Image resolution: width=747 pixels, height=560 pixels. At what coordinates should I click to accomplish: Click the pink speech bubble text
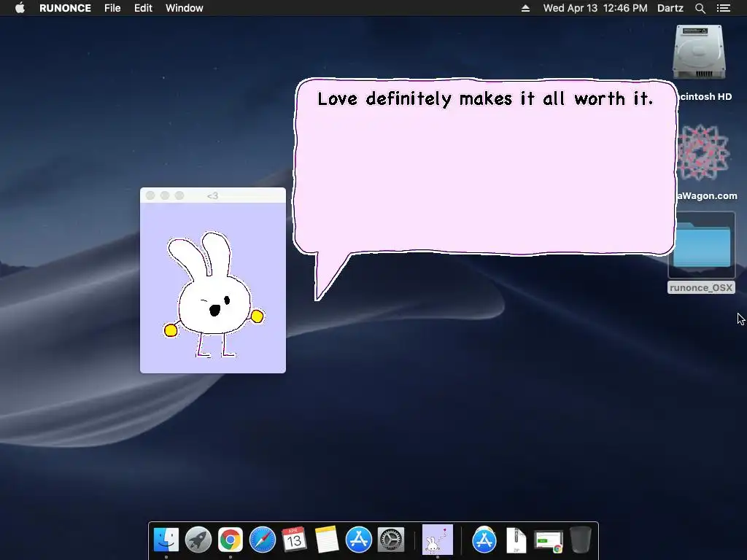coord(485,98)
